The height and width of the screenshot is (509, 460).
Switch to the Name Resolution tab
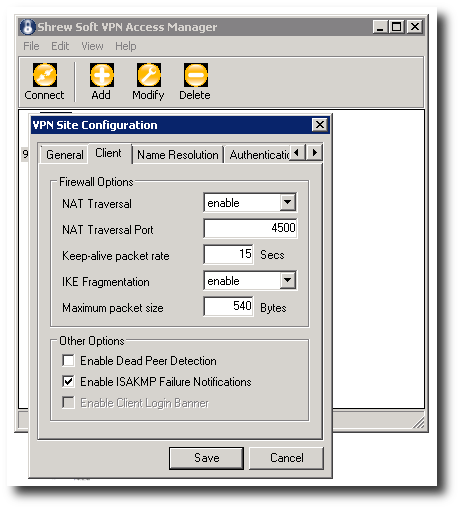click(x=178, y=155)
